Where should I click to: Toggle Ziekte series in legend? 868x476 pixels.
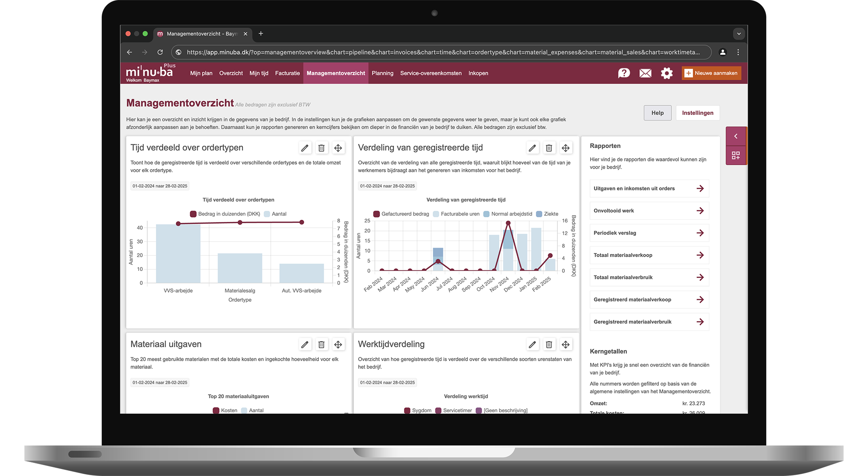pyautogui.click(x=547, y=214)
